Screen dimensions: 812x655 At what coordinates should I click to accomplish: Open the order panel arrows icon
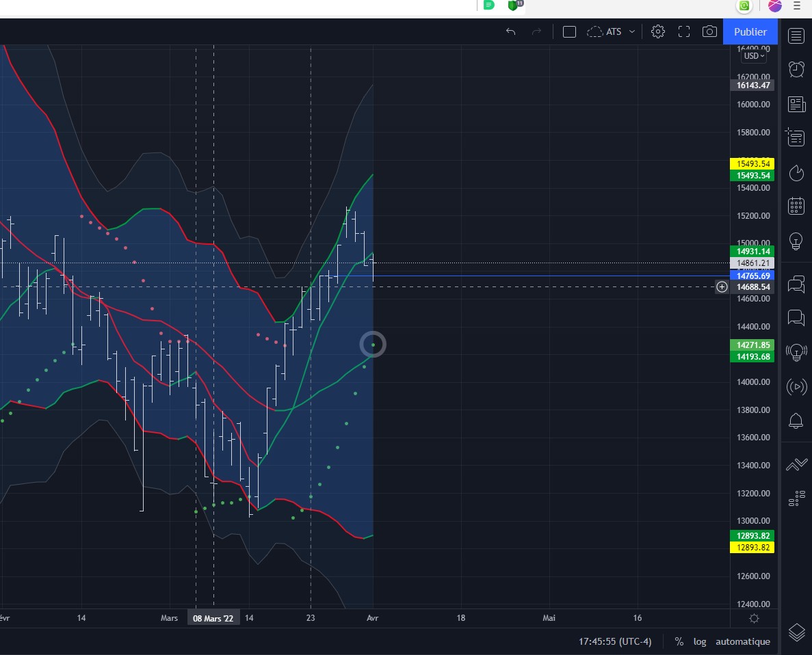[x=796, y=464]
